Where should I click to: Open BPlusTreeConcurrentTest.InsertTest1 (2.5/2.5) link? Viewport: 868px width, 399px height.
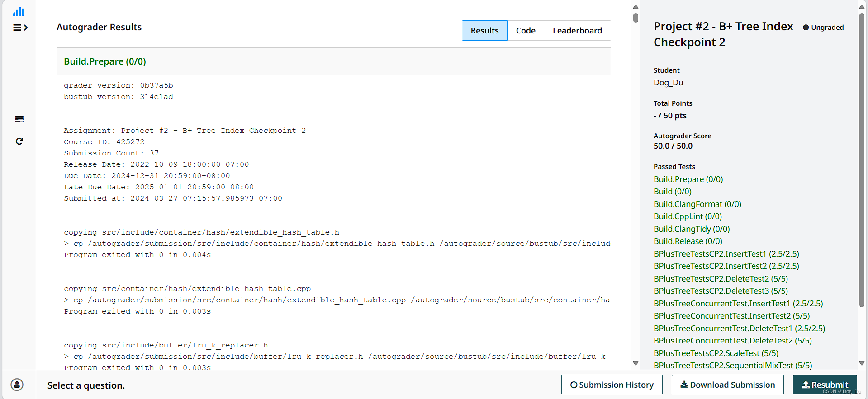tap(738, 304)
